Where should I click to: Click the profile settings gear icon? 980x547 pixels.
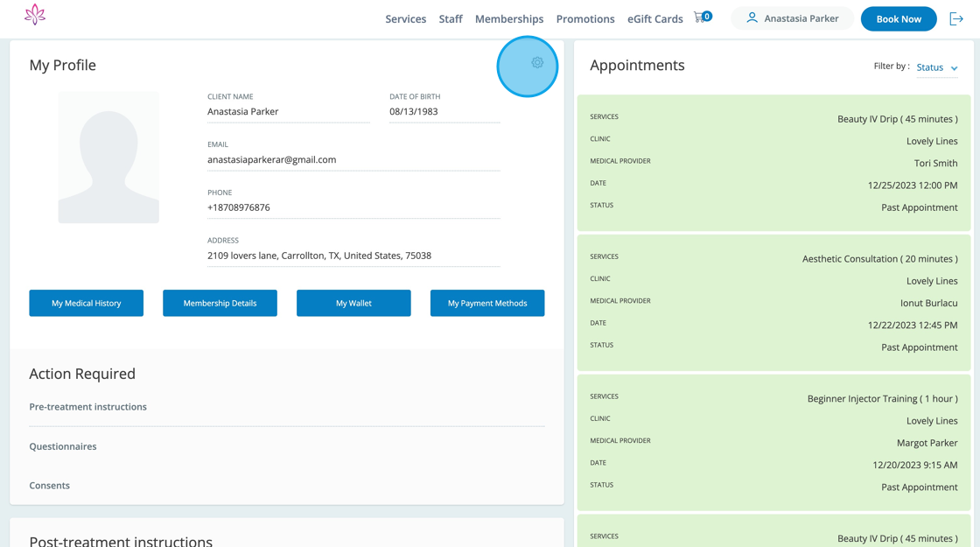pos(537,63)
